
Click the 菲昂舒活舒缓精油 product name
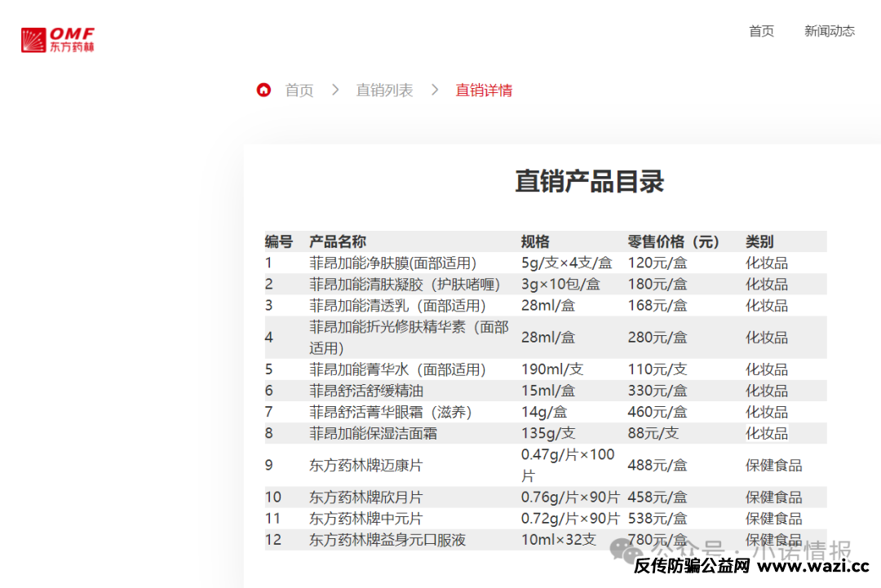(x=369, y=390)
